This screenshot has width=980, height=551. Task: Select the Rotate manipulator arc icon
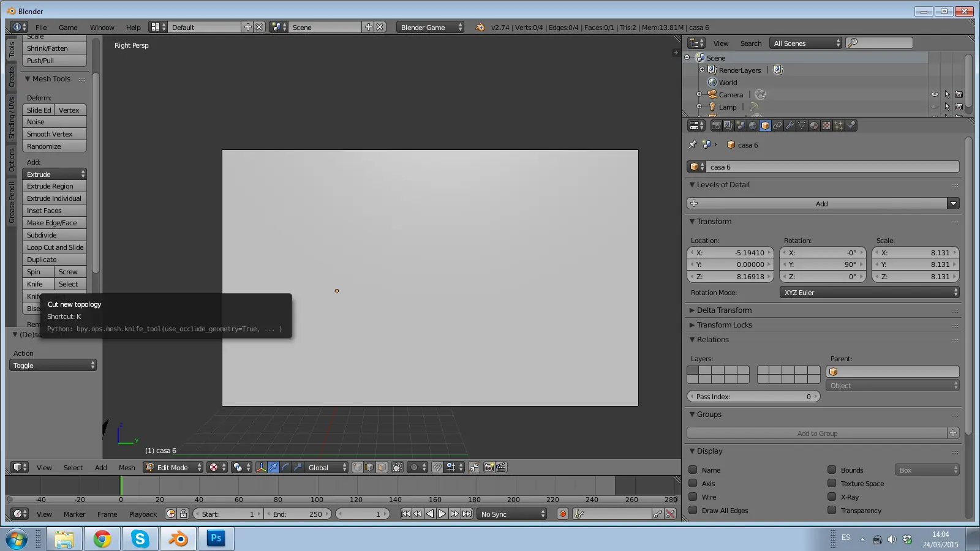pyautogui.click(x=285, y=467)
